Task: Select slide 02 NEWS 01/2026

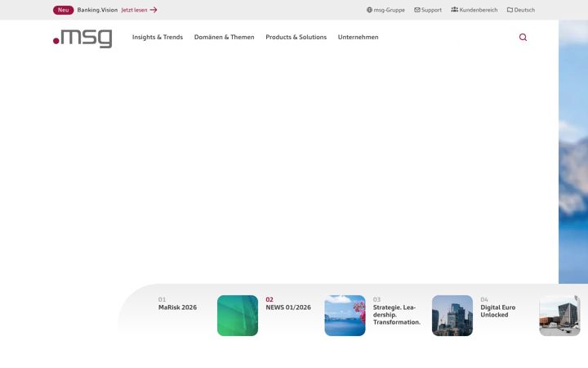Action: (288, 303)
